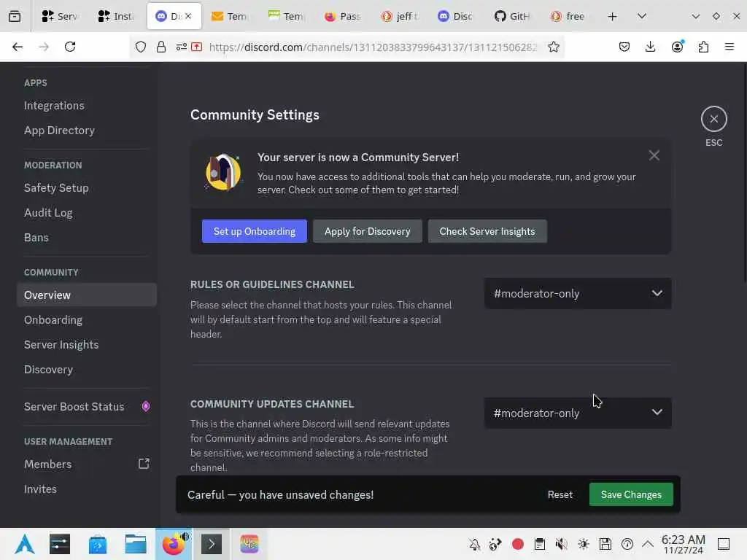The height and width of the screenshot is (560, 747).
Task: List all tabs with the chevron
Action: pos(642,16)
